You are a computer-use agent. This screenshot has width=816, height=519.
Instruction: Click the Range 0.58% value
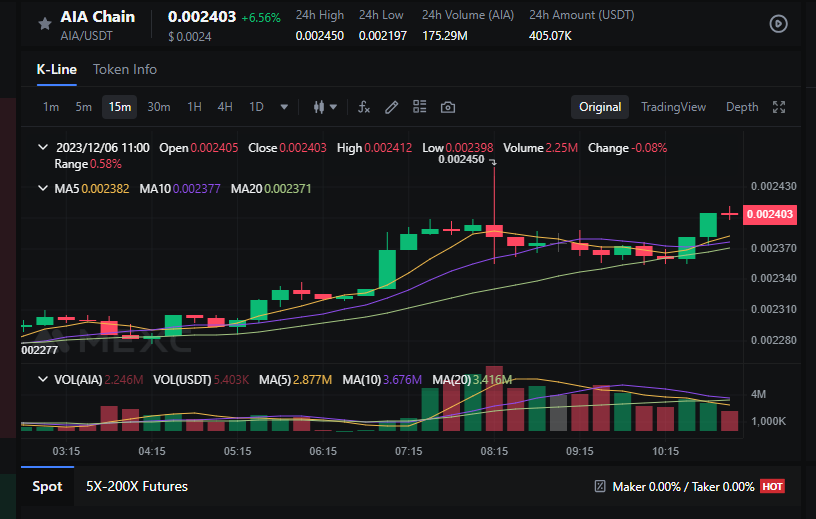click(x=106, y=164)
